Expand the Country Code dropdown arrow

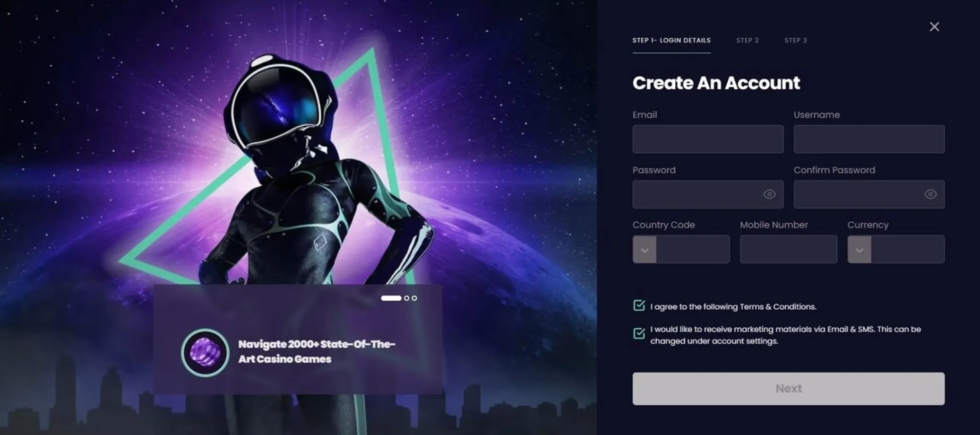click(x=645, y=250)
